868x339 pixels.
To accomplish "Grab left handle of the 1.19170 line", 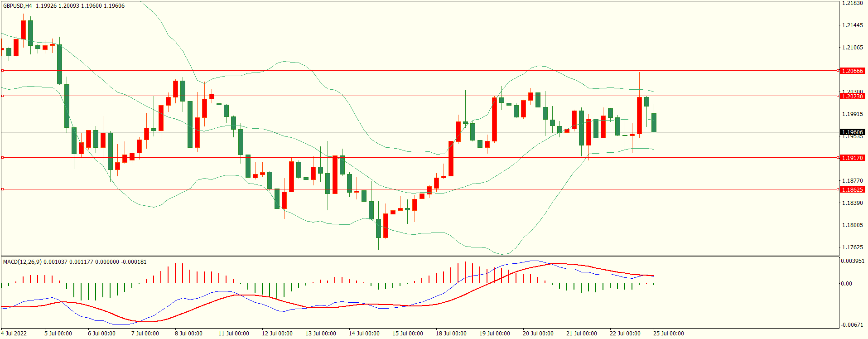I will 2,158.
